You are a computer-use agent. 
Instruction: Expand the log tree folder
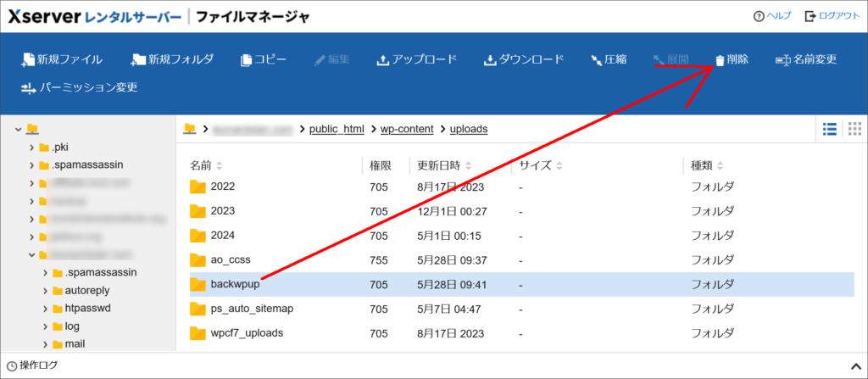pyautogui.click(x=45, y=326)
